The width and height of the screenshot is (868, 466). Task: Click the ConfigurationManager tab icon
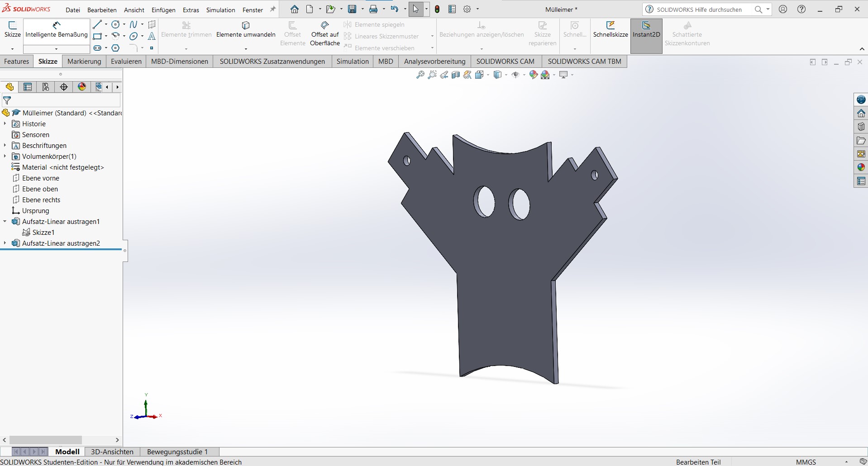pyautogui.click(x=46, y=87)
